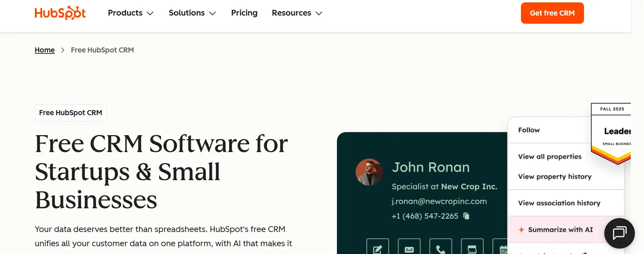Expand the Solutions dropdown menu
Screen dimensions: 644x254
pos(192,13)
